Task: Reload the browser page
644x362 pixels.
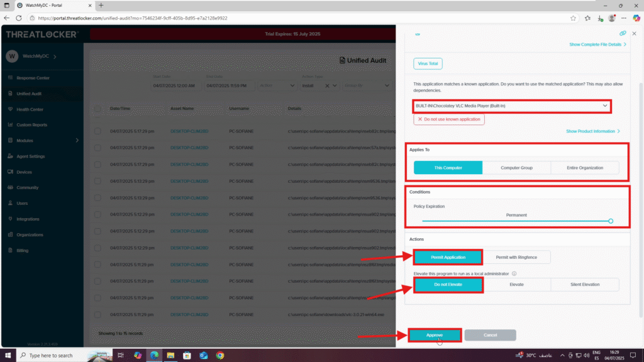Action: tap(19, 18)
